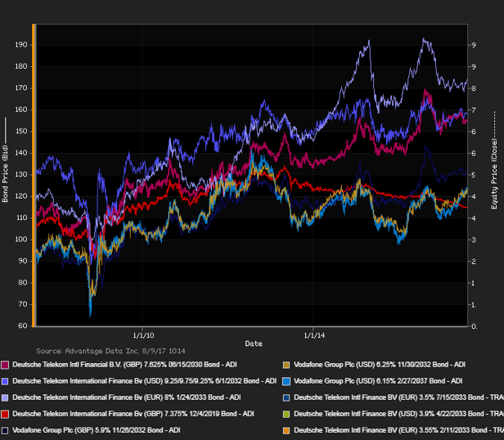This screenshot has width=504, height=440.
Task: Select legend label Deutsche Telekom (USD) 9.25/9.75/9.25% 6/1/2032
Action: click(144, 381)
